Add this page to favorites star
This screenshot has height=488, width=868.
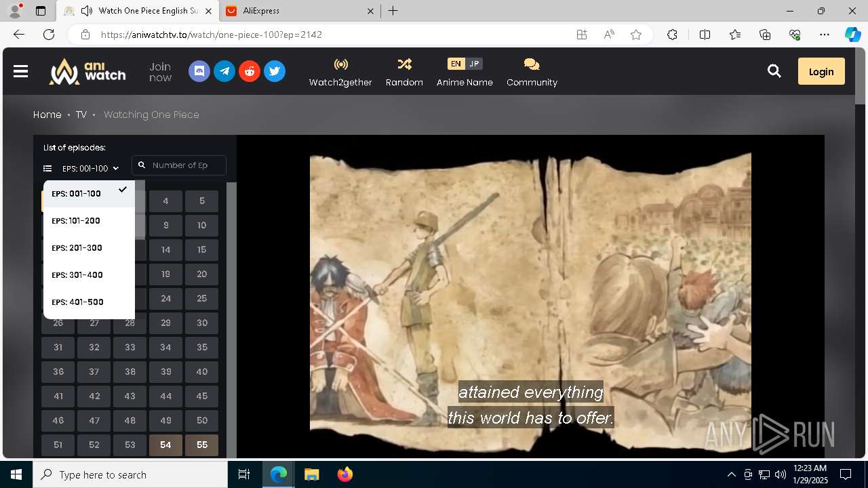pyautogui.click(x=636, y=35)
